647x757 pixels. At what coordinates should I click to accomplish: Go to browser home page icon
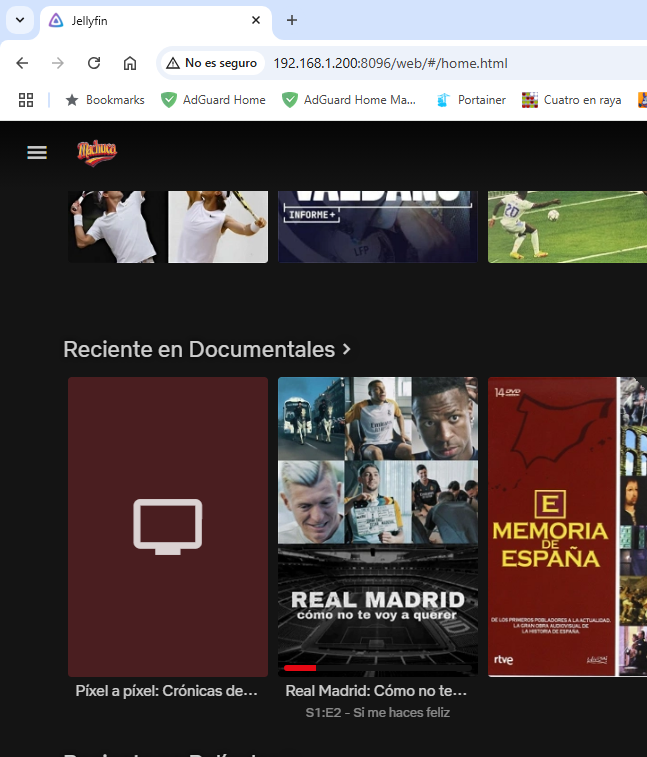130,63
